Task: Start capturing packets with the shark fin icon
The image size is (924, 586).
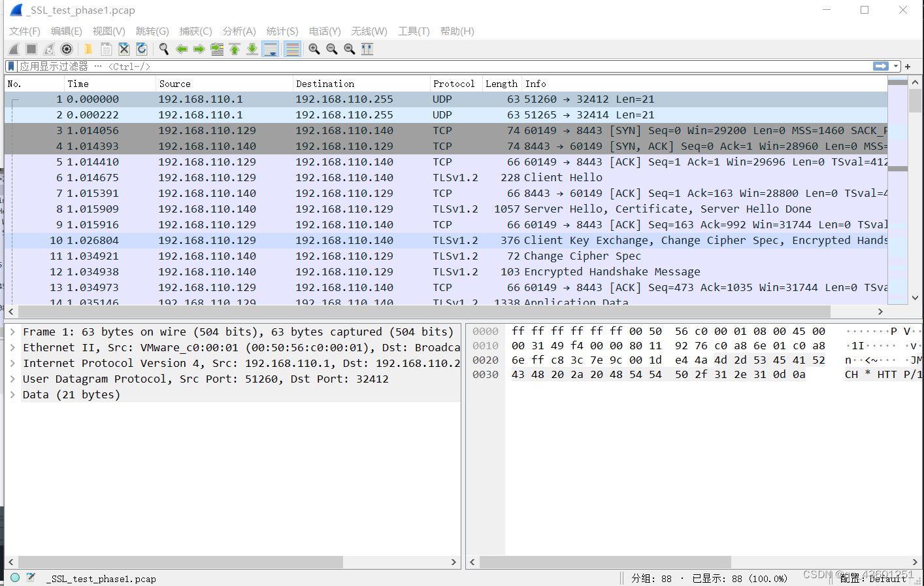Action: 14,49
